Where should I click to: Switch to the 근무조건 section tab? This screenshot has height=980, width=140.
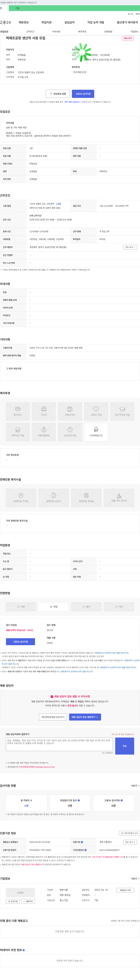30,32
